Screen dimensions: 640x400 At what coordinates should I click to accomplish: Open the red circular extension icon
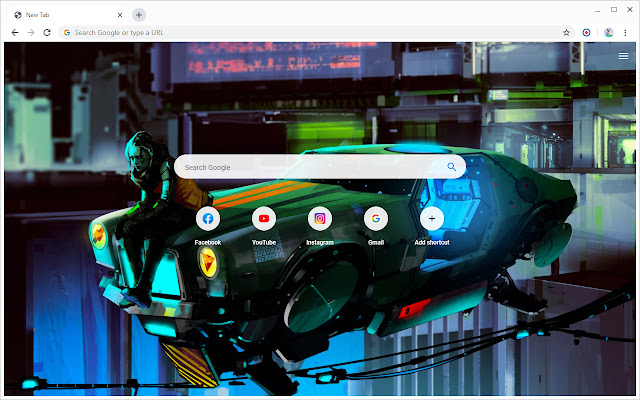tap(586, 33)
